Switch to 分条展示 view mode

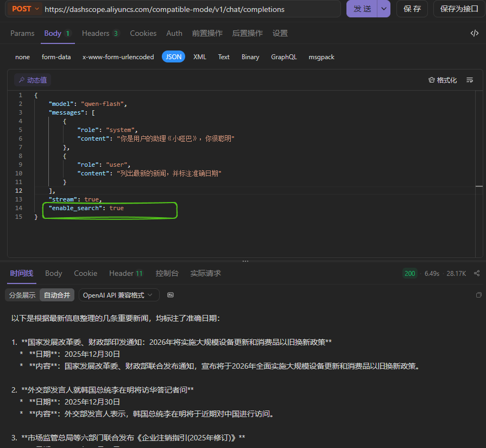22,295
